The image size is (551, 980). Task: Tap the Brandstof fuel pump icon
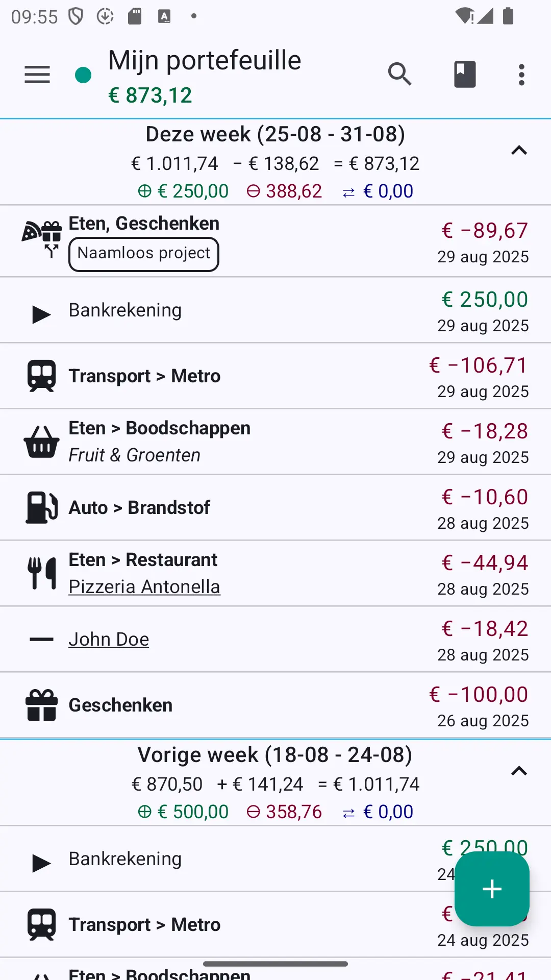click(41, 508)
